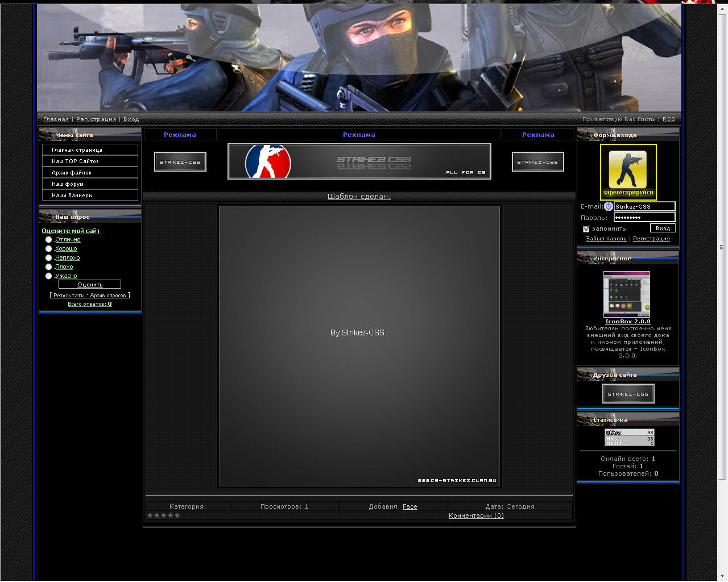728x582 pixels.
Task: Click the Дата: Сегодня cell
Action: [510, 506]
